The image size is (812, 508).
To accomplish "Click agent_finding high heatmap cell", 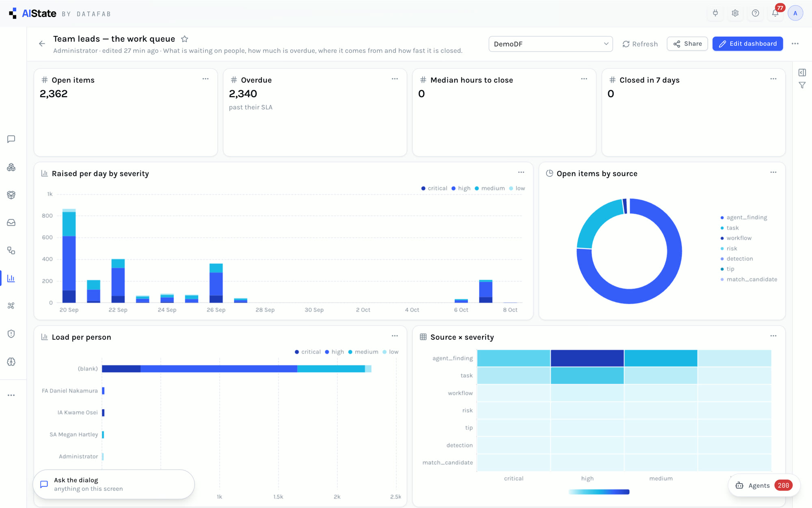I will (x=587, y=358).
